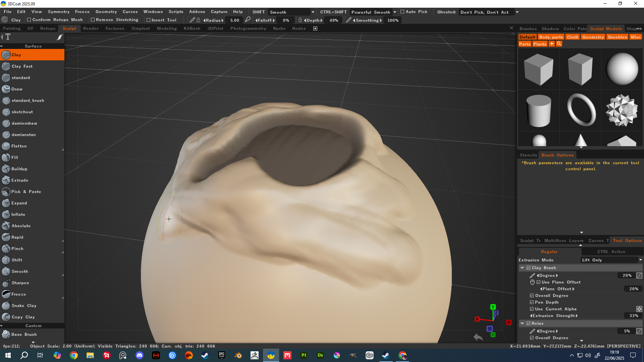
Task: Open the SHIFT Smooth action dropdown
Action: (291, 12)
